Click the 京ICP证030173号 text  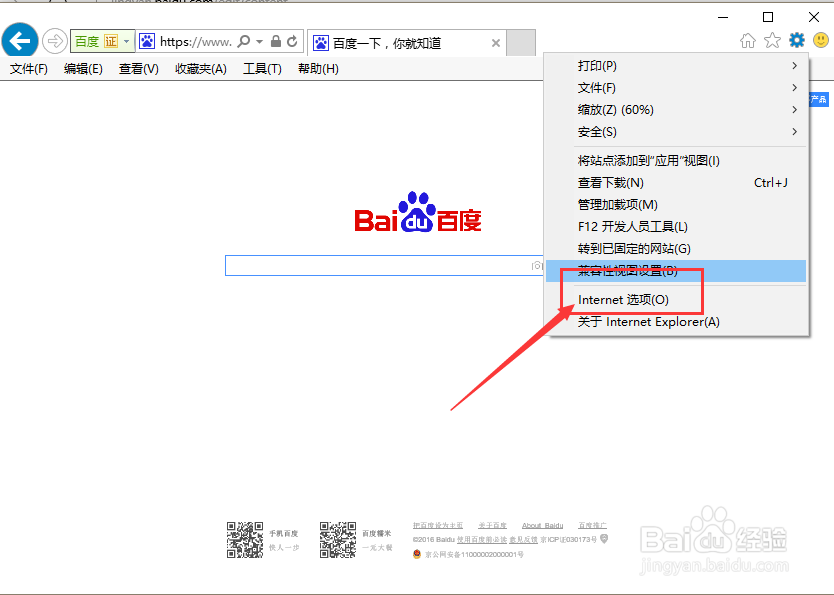click(x=569, y=539)
